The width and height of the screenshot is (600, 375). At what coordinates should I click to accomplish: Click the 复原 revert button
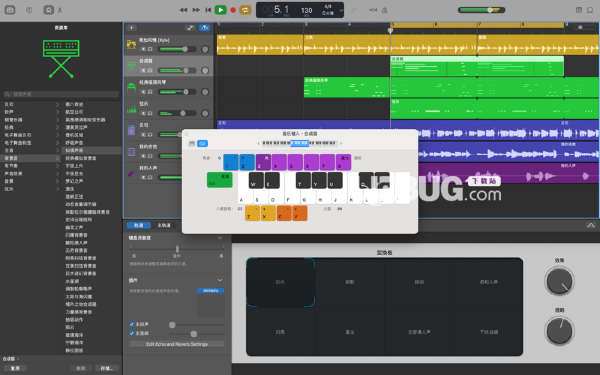pyautogui.click(x=15, y=368)
